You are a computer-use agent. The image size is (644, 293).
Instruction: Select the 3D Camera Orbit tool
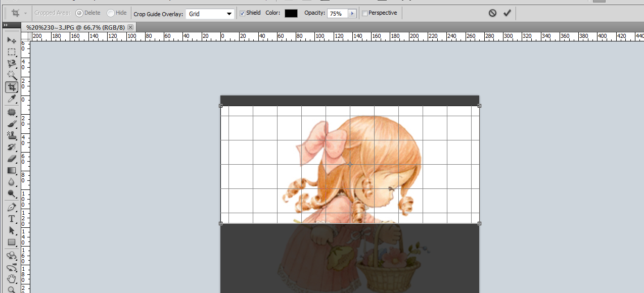12,267
